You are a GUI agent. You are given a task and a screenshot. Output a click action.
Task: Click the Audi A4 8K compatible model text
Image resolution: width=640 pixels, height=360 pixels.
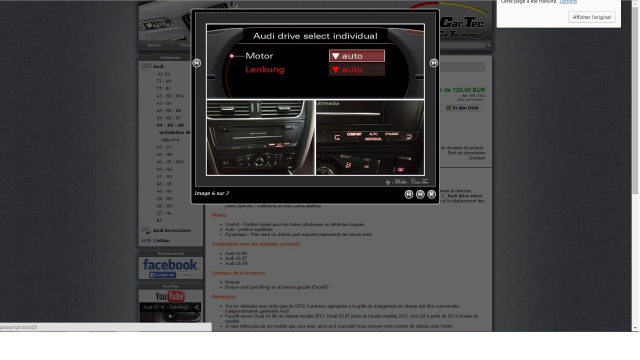point(236,253)
